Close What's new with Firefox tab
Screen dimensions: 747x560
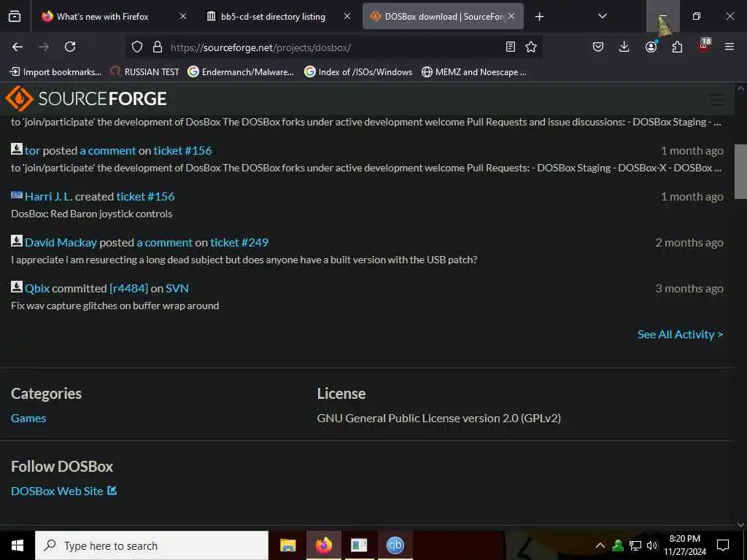click(183, 16)
